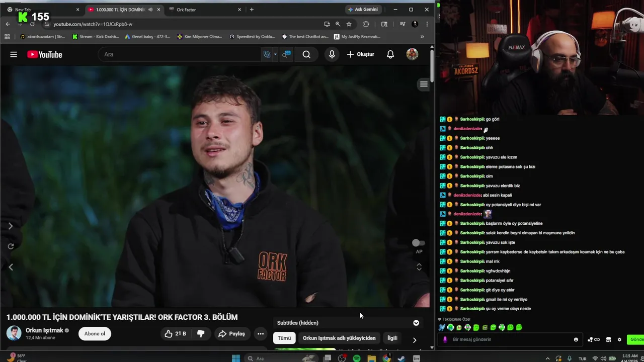Open the playlist queue icon on the video

click(x=424, y=84)
